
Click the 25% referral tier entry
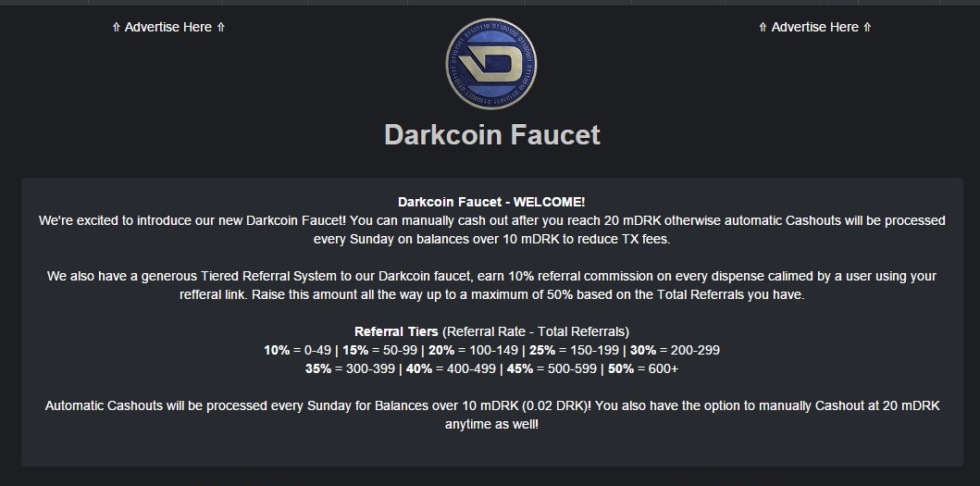point(575,350)
